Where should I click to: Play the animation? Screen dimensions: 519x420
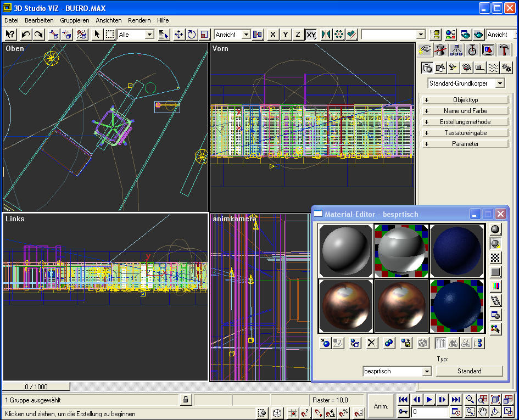[429, 400]
